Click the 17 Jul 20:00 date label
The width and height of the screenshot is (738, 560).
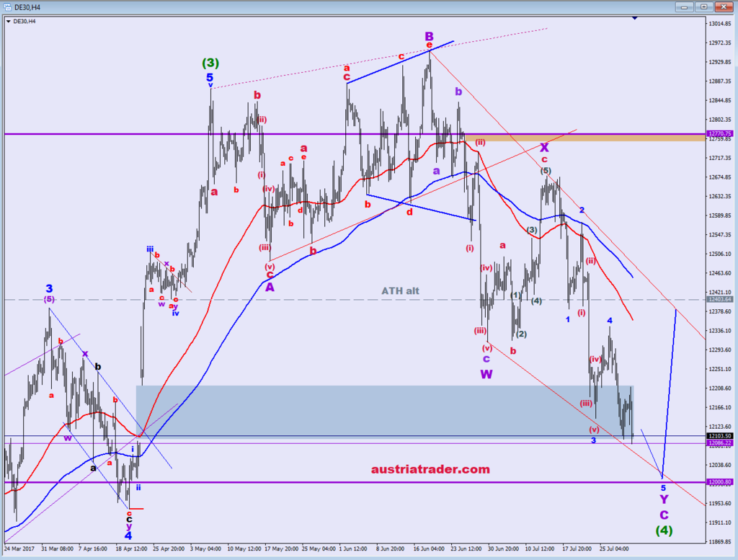(577, 548)
